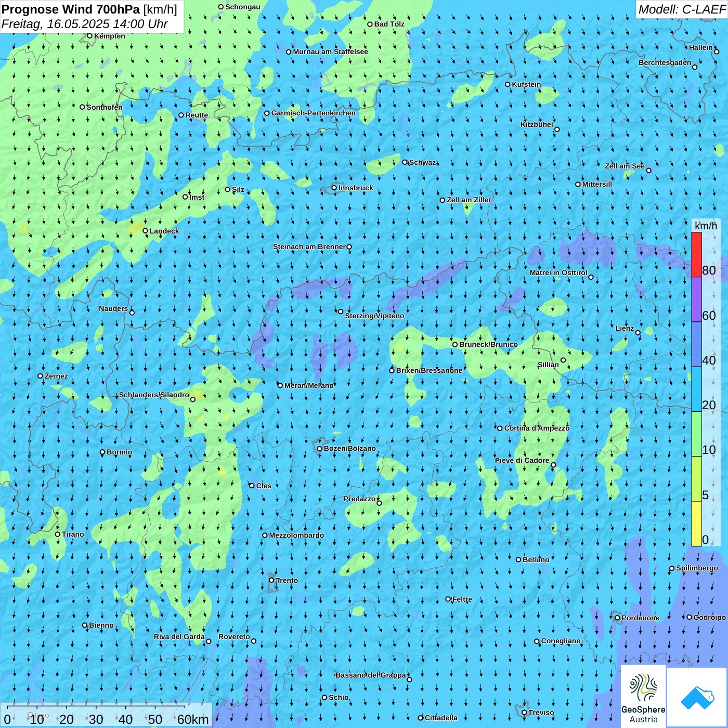Click the 'Rovereto' label

pyautogui.click(x=234, y=636)
